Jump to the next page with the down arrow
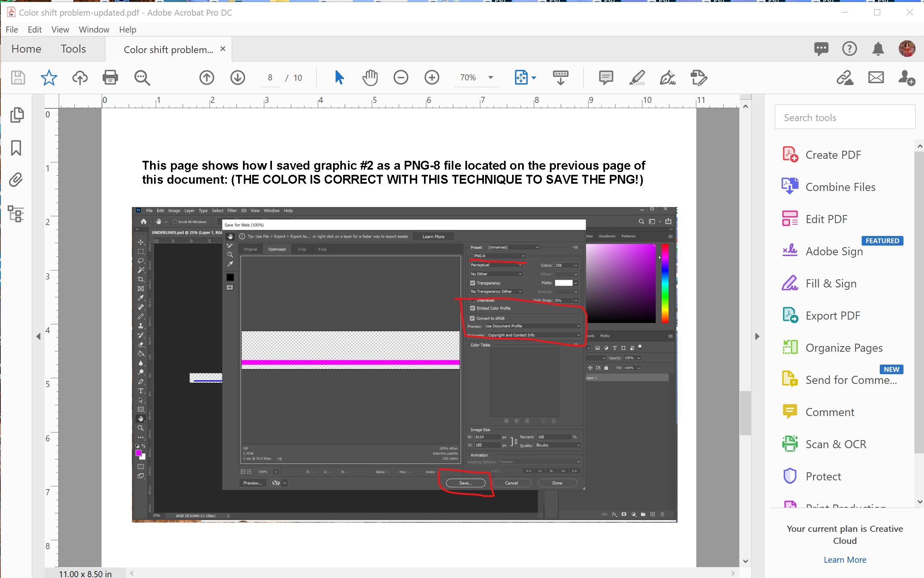This screenshot has height=578, width=924. [237, 78]
